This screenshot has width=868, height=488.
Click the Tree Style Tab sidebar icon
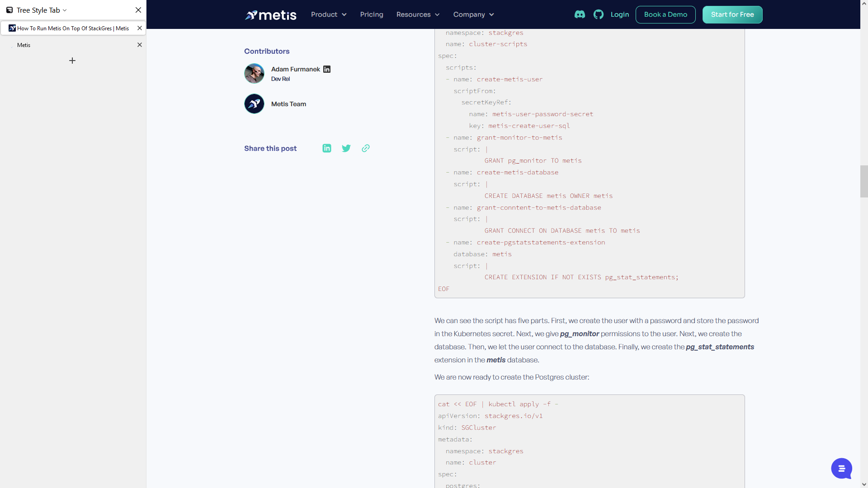click(9, 10)
